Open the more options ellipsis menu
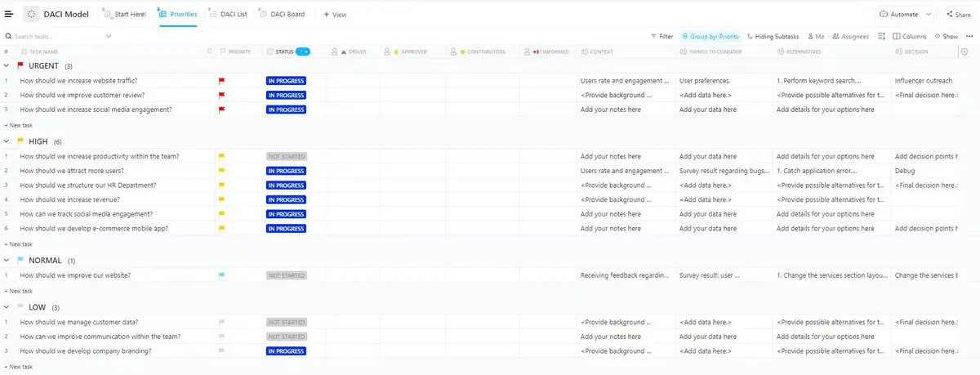This screenshot has width=980, height=375. click(x=968, y=36)
